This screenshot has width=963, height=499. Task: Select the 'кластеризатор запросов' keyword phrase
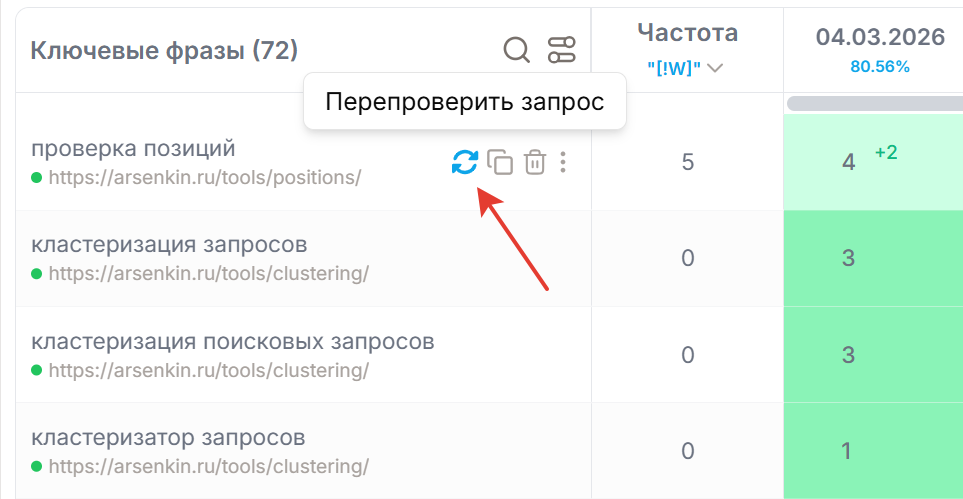pos(168,438)
